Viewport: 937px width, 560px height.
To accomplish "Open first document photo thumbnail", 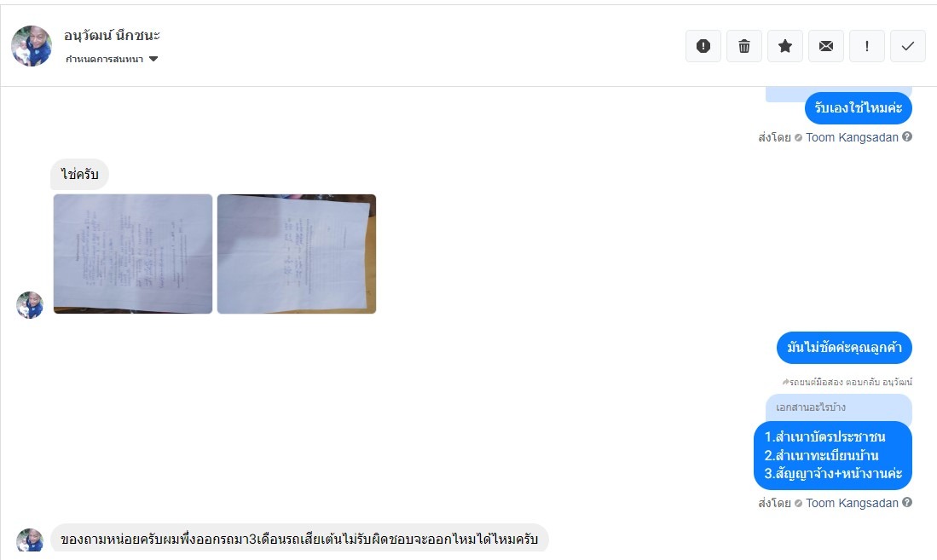I will pyautogui.click(x=133, y=253).
